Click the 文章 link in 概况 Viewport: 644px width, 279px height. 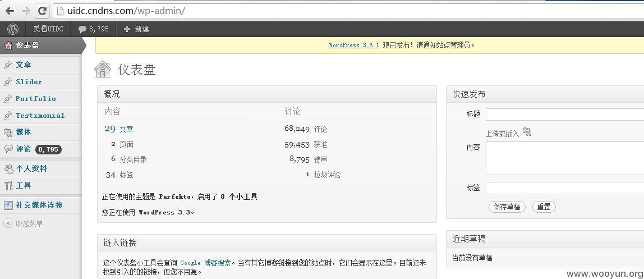[127, 130]
